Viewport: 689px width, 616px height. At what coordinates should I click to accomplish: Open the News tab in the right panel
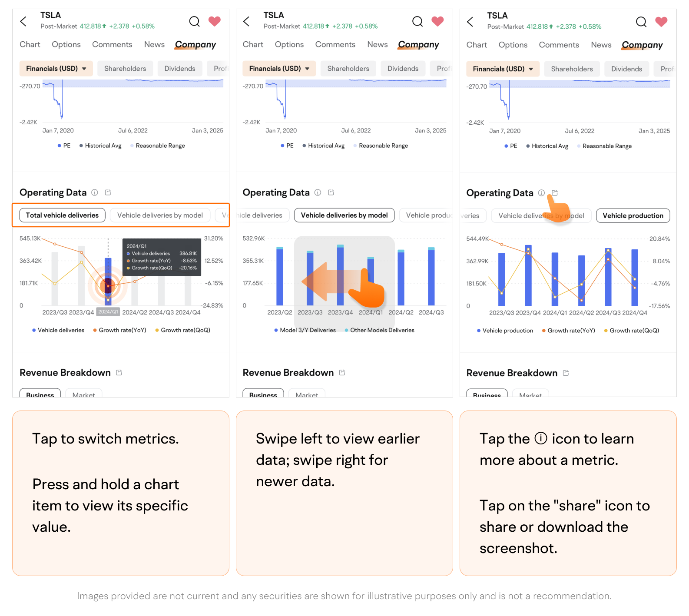click(x=601, y=45)
